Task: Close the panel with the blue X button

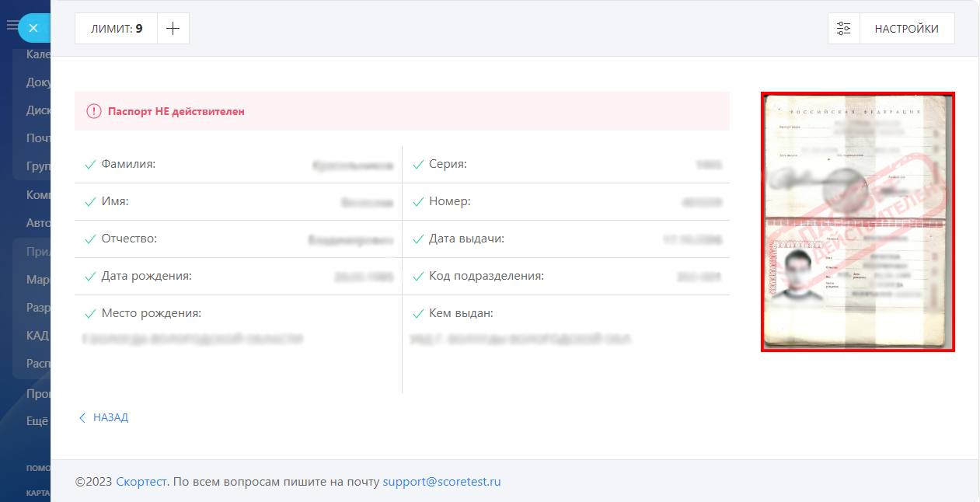Action: click(x=33, y=28)
